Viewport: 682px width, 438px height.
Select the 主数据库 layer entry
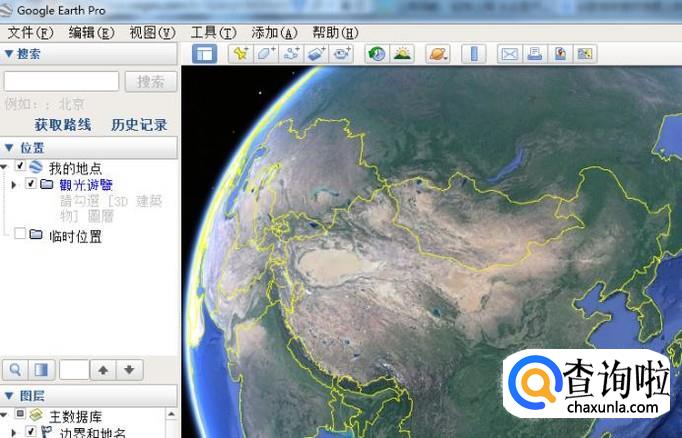pyautogui.click(x=75, y=417)
